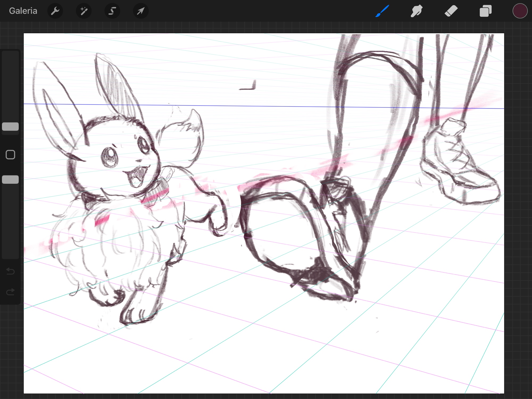Open the Adjustments magic wand menu
Viewport: 532px width, 399px height.
click(84, 11)
